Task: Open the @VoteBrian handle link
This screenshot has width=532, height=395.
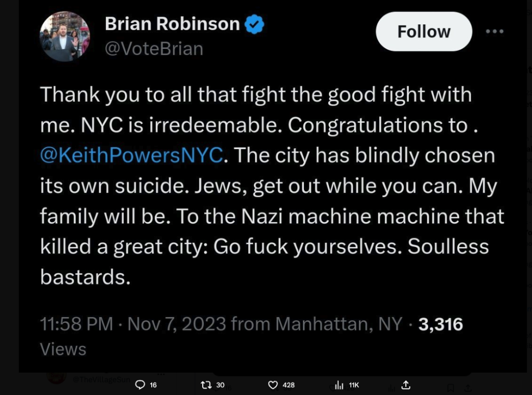Action: pos(154,49)
